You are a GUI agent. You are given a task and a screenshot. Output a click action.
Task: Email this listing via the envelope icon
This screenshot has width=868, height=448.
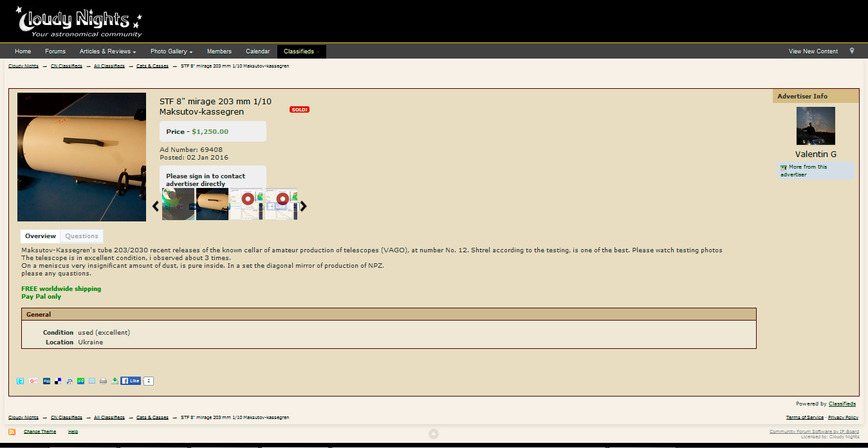point(91,381)
